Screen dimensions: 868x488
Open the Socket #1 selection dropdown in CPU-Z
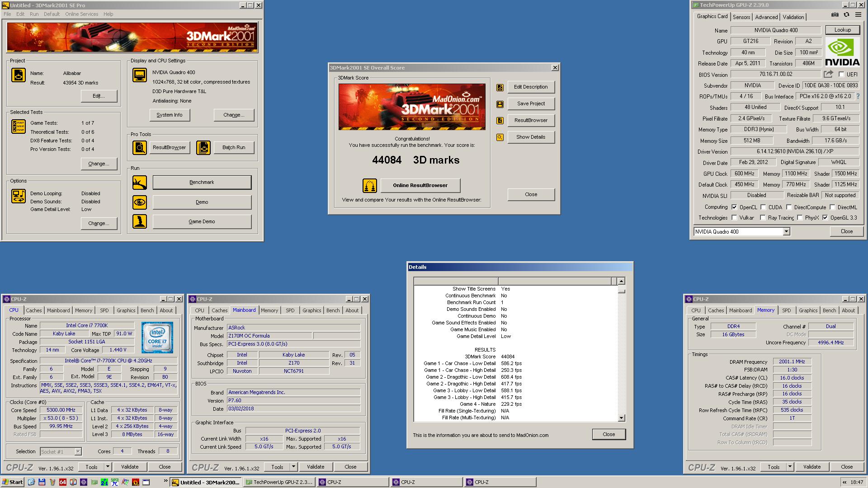(78, 451)
